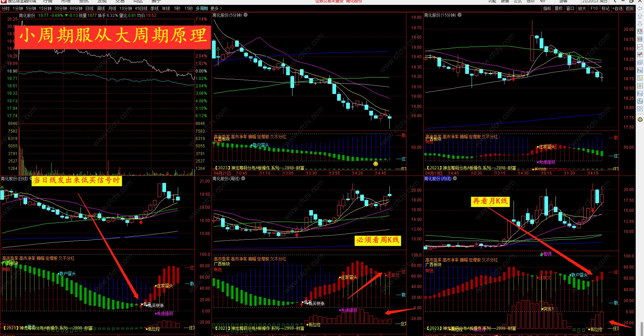Open the 功能 menu
644x336 pixels.
tap(492, 2)
